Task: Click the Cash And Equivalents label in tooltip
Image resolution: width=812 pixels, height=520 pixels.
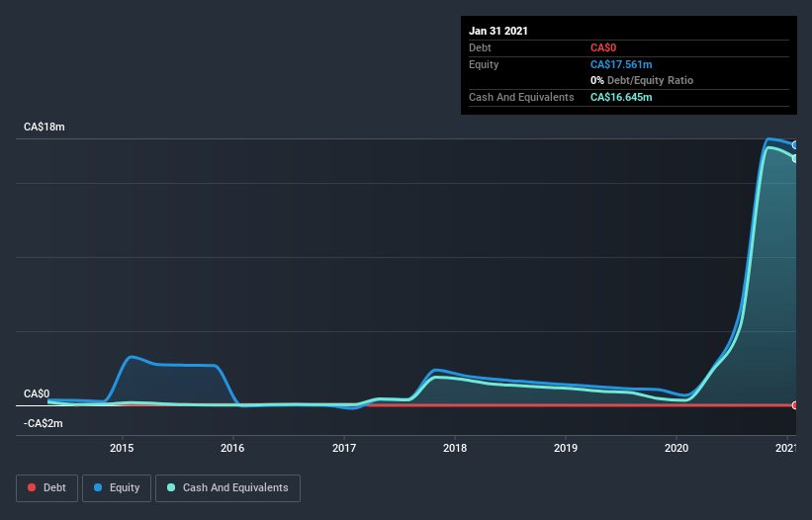Action: tap(521, 97)
